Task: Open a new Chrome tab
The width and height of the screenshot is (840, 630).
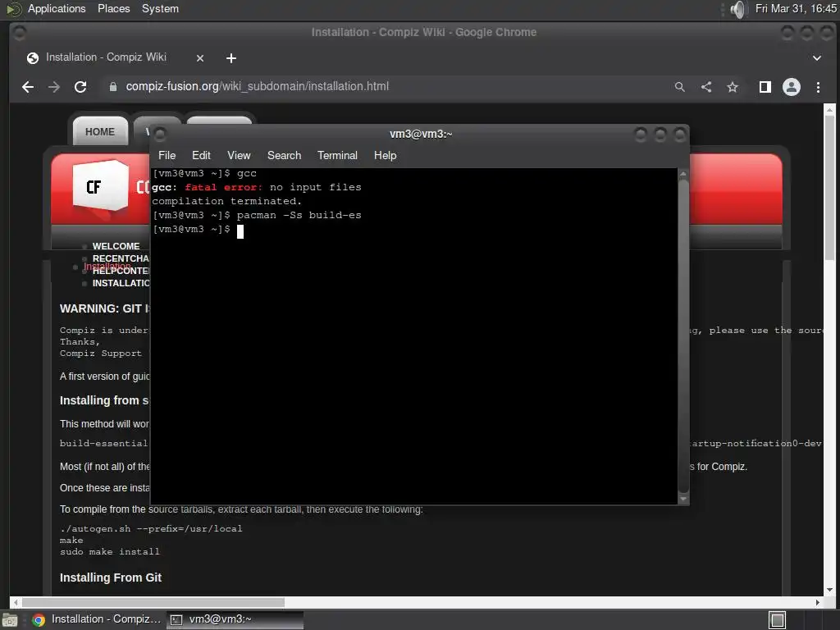Action: [x=231, y=58]
